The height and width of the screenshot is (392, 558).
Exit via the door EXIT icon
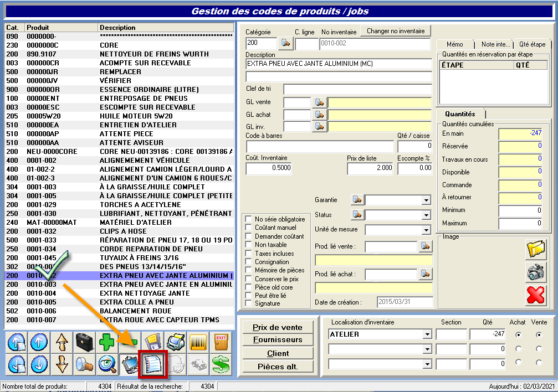(x=221, y=342)
